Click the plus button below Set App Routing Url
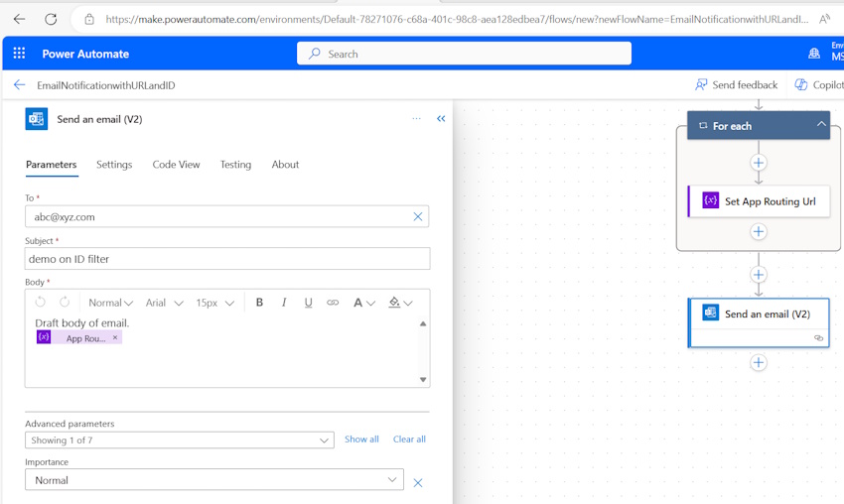Screen dimensions: 844x504 (759, 232)
